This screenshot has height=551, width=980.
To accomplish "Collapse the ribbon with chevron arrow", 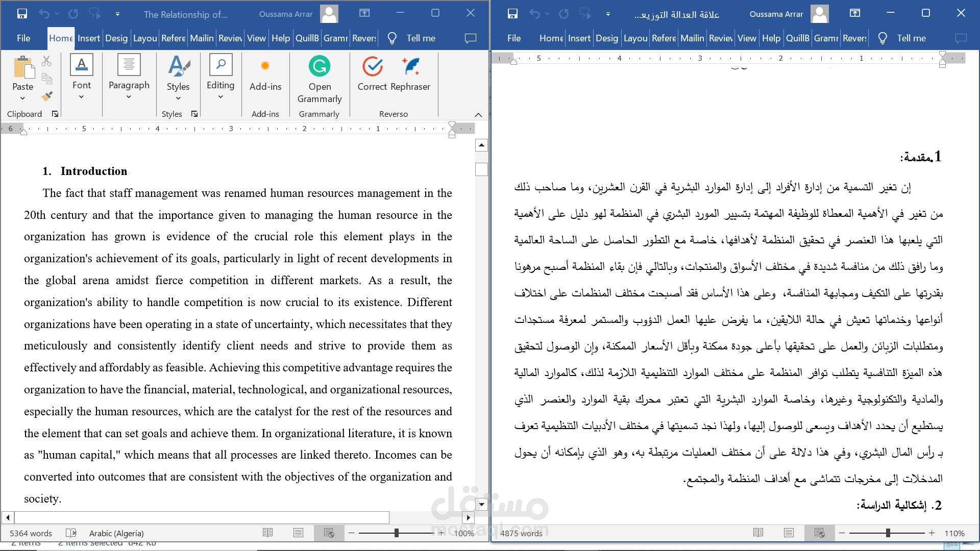I will coord(478,115).
